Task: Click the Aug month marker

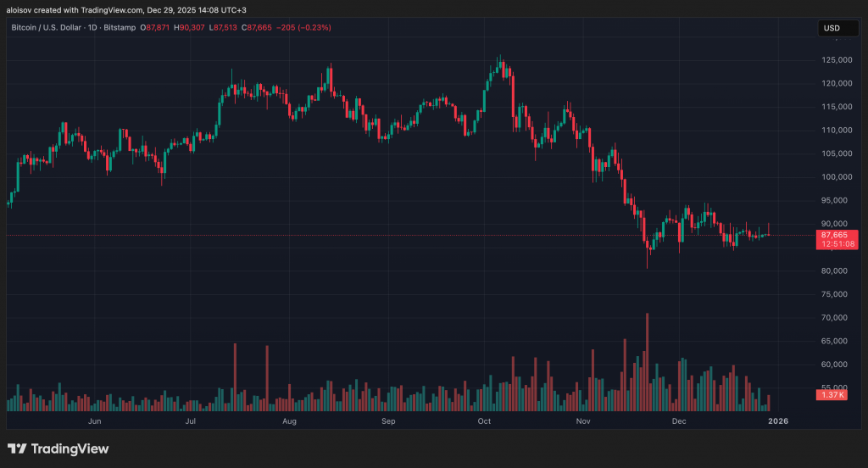Action: coord(289,421)
